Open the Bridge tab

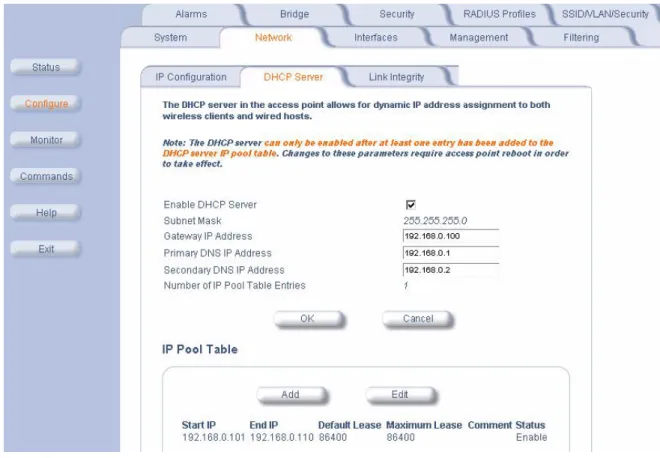pyautogui.click(x=294, y=14)
